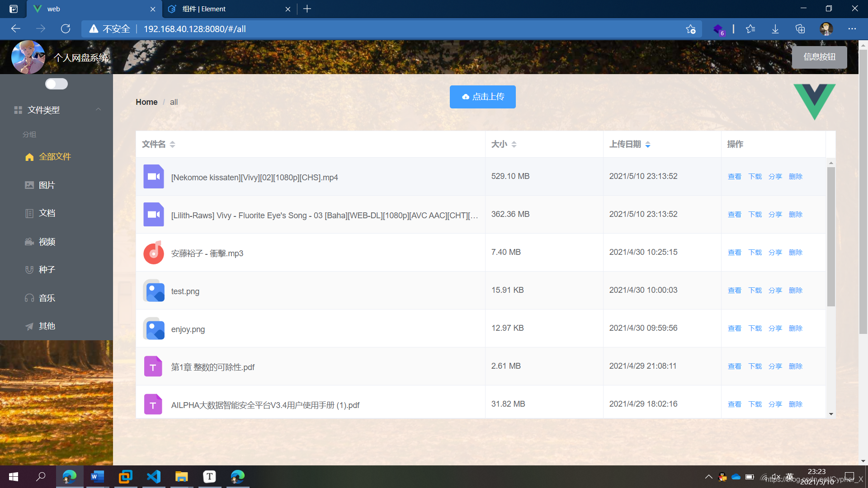
Task: Click the document icon of 第1章 pdf
Action: click(153, 366)
